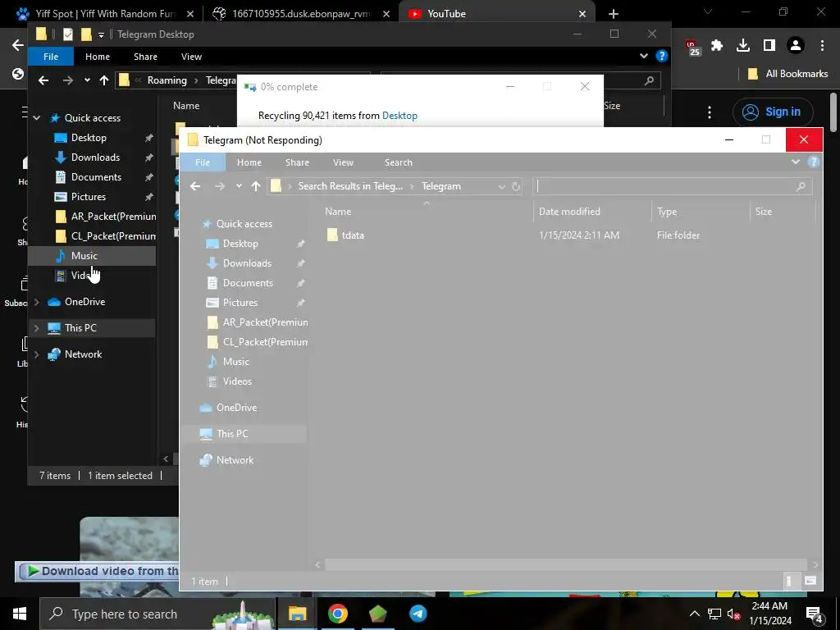Click help icon in Telegram Desktop window
Viewport: 840px width, 630px height.
click(x=662, y=56)
